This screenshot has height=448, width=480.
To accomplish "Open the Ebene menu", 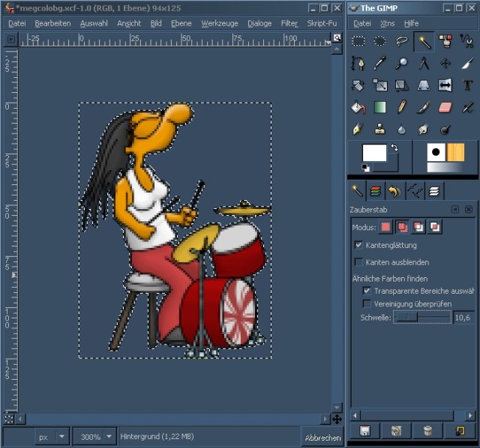I will click(x=181, y=23).
